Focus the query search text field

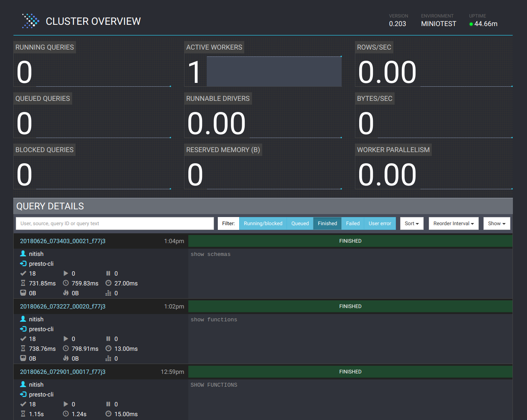[114, 223]
